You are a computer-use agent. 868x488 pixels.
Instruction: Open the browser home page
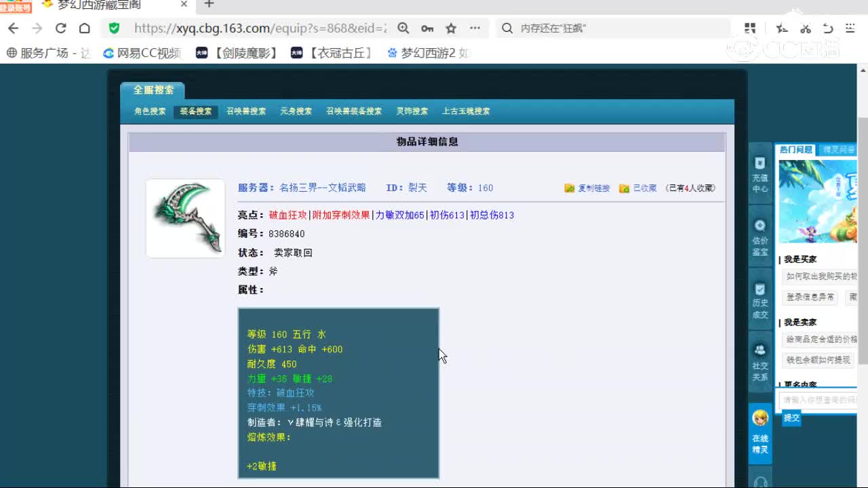pos(84,28)
